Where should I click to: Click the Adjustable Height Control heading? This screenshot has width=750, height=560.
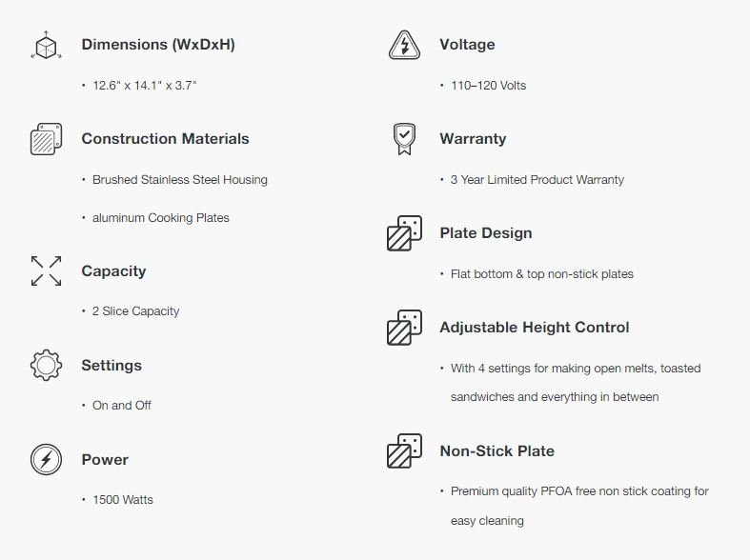tap(534, 328)
